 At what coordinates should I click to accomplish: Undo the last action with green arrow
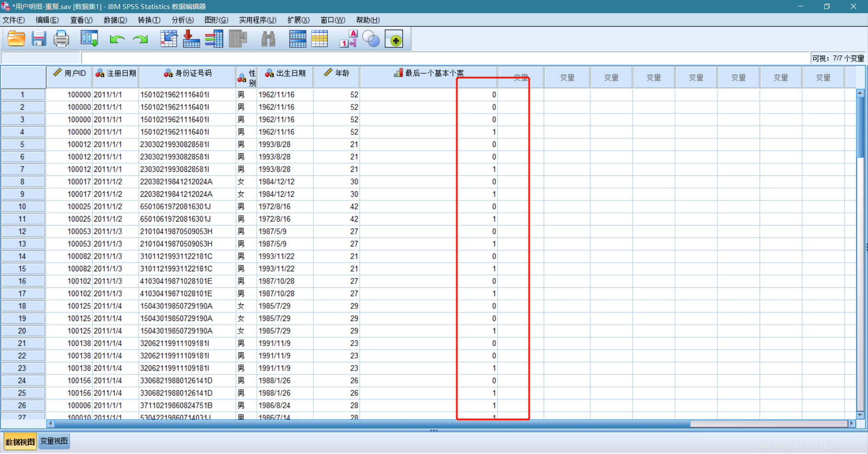tap(117, 39)
